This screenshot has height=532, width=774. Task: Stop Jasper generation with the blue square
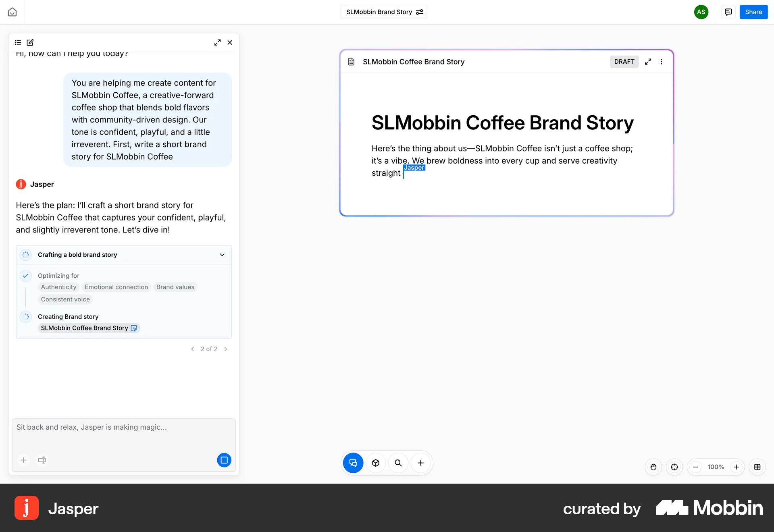[x=224, y=460]
